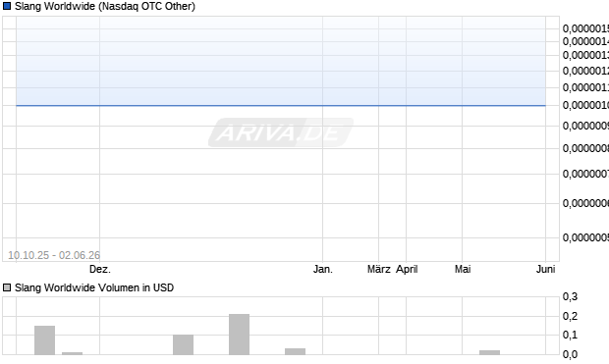The height and width of the screenshot is (364, 609).
Task: Click the blue Slang Worldwide legend square
Action: click(7, 6)
